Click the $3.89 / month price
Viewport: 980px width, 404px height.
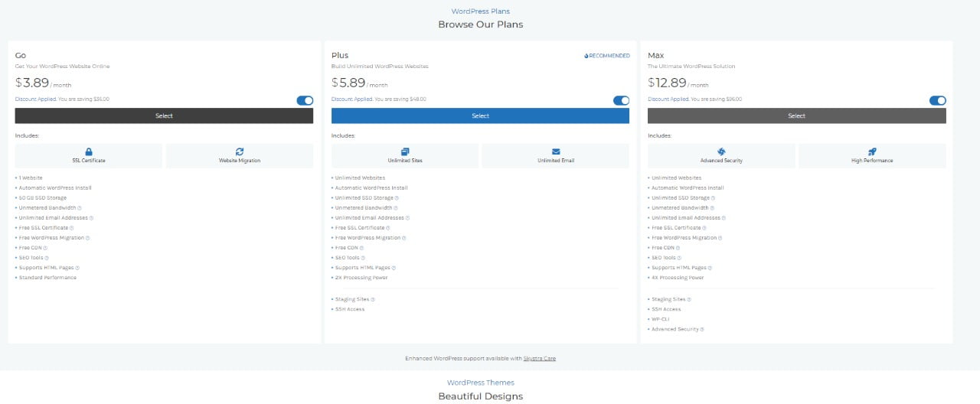[x=44, y=83]
